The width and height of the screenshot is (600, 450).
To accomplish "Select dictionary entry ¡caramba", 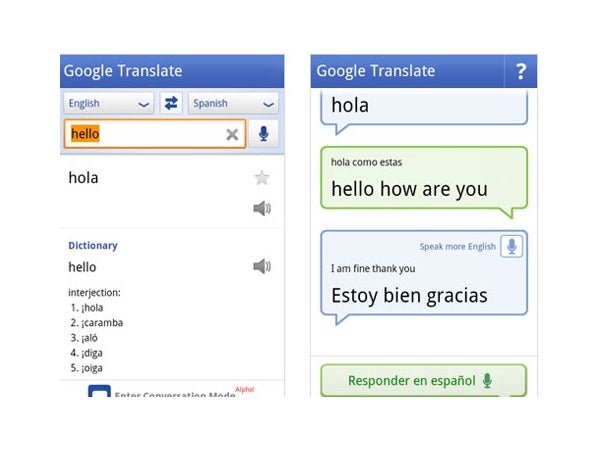I will (97, 323).
